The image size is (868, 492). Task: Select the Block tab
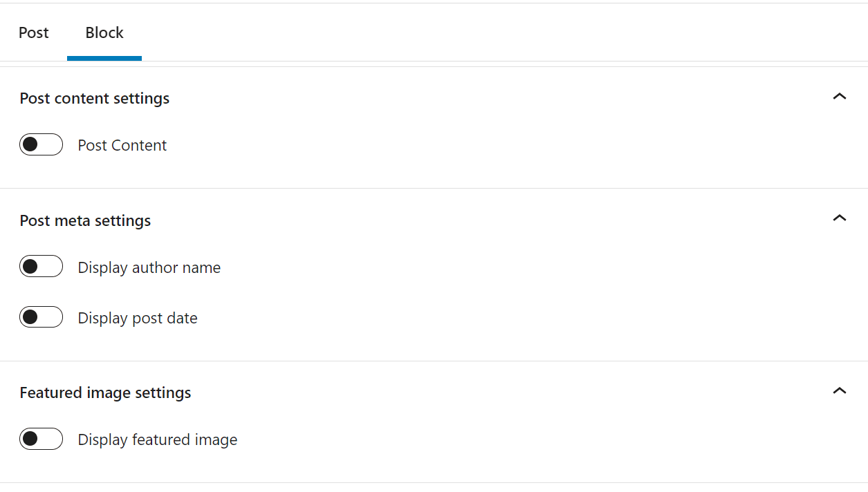(104, 32)
